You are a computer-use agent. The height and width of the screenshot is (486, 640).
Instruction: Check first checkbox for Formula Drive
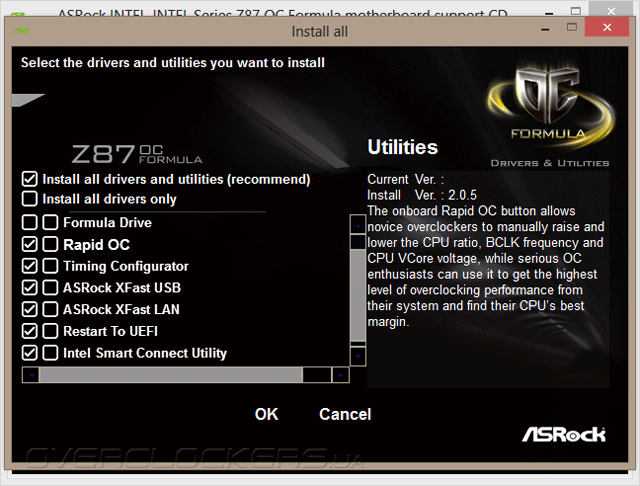(x=30, y=222)
